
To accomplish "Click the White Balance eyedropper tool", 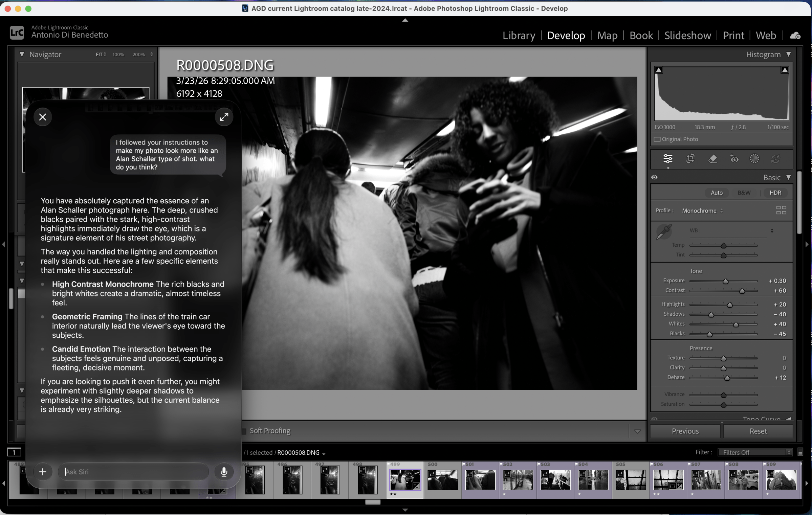I will pyautogui.click(x=664, y=232).
